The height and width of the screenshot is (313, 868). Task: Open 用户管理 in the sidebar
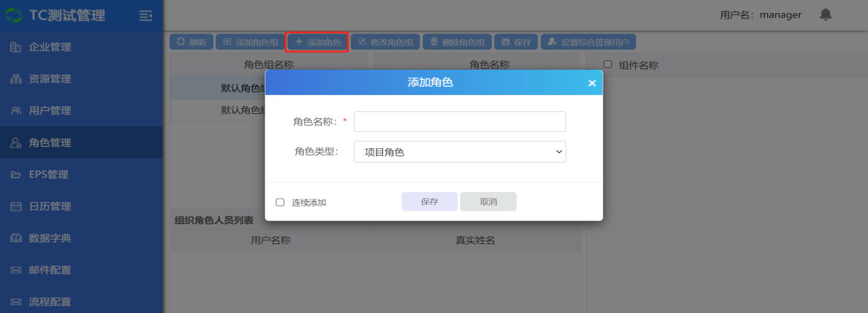coord(81,111)
